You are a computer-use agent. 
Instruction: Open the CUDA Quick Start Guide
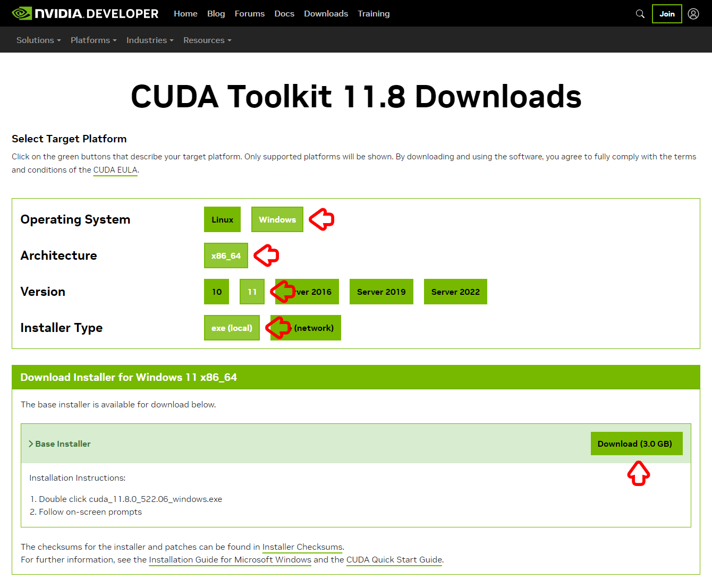point(393,559)
